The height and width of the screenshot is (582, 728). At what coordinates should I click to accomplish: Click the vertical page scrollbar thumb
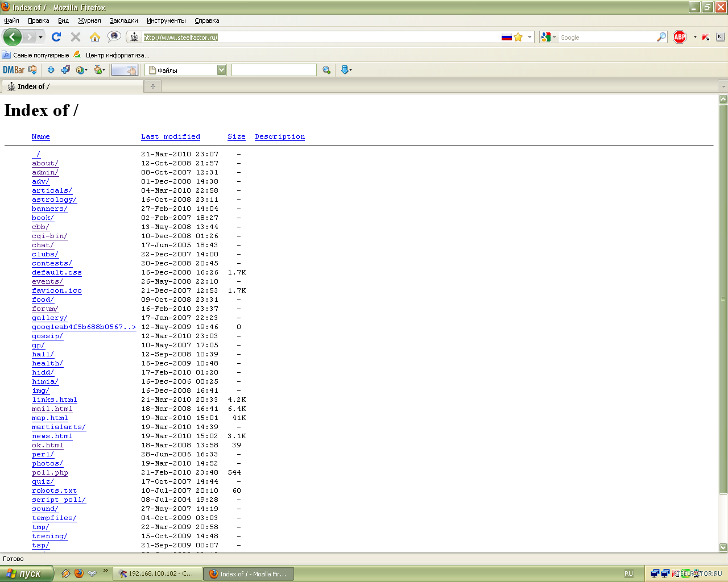(723, 298)
